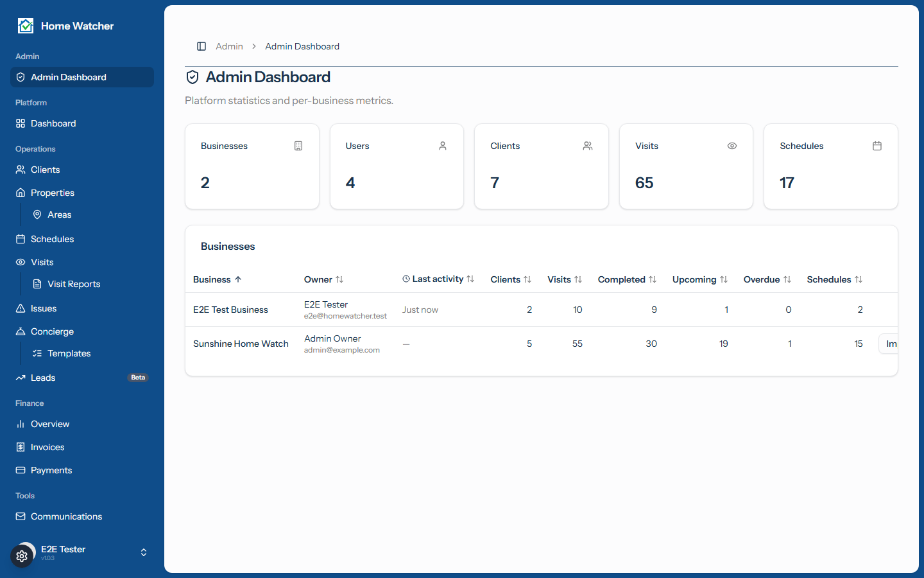Click the warning triangle icon beside Issues
This screenshot has width=924, height=578.
(21, 308)
